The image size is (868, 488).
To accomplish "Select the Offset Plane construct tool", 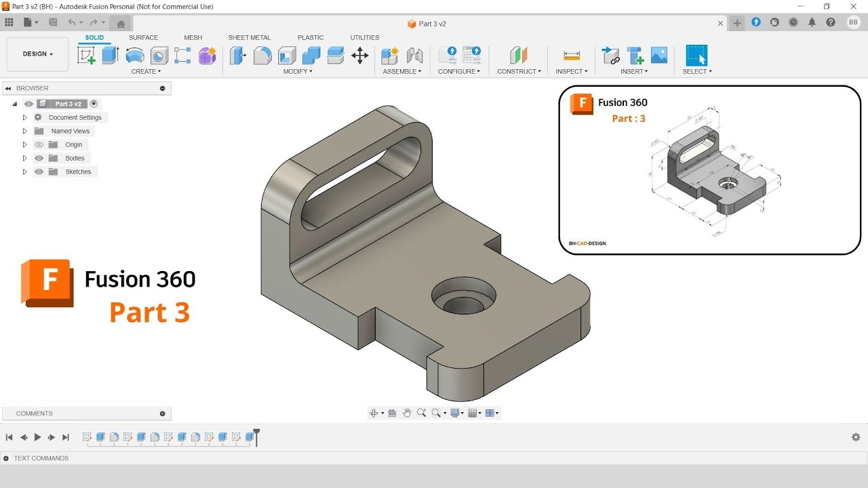I will point(518,56).
